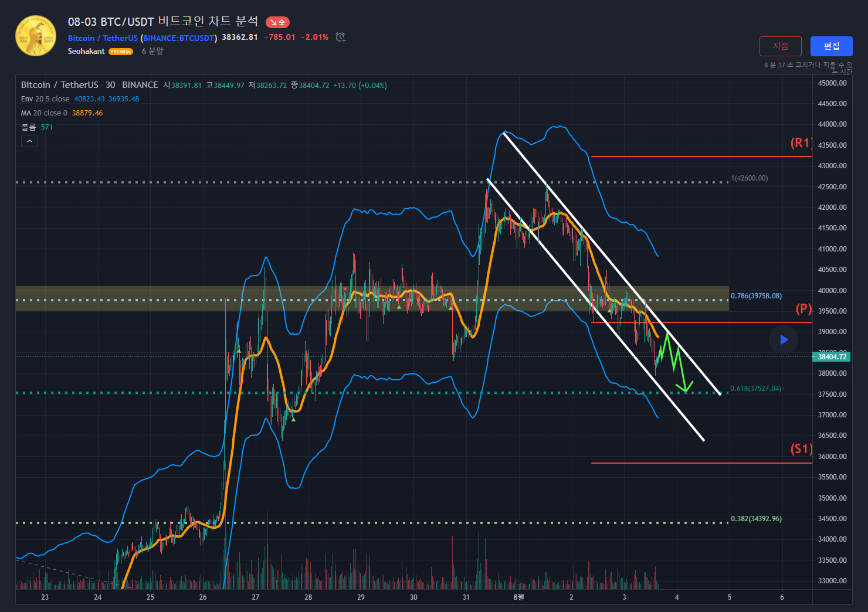Open the Bitcoin / TetherUS symbol link
This screenshot has height=612, width=868.
click(103, 38)
